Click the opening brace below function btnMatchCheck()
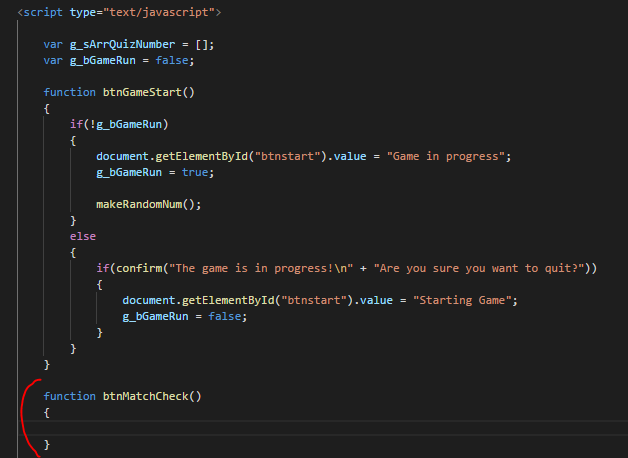This screenshot has height=458, width=628. pos(47,412)
